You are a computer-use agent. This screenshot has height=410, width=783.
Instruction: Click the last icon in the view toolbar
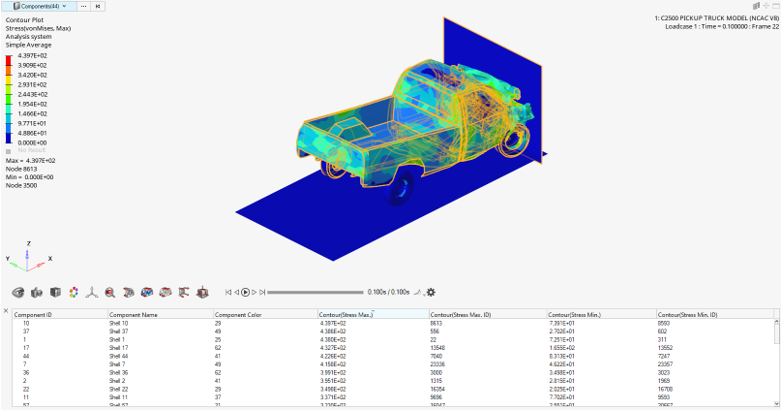click(x=202, y=292)
